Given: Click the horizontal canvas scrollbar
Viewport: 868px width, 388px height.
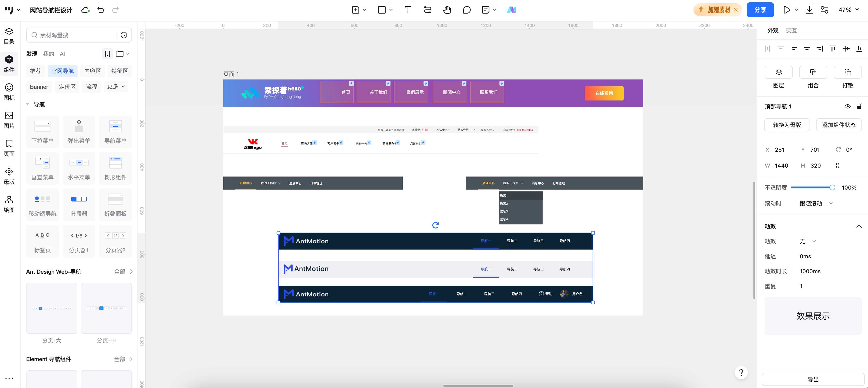Looking at the screenshot, I should click(x=478, y=385).
